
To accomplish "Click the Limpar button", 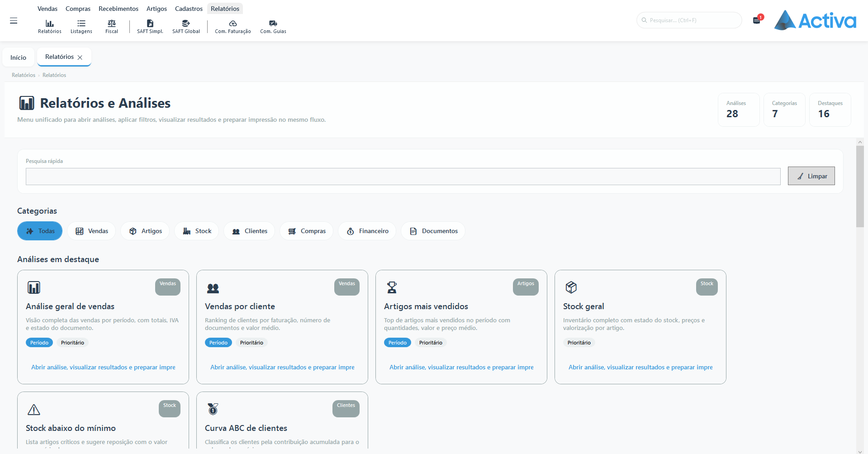I will [811, 176].
